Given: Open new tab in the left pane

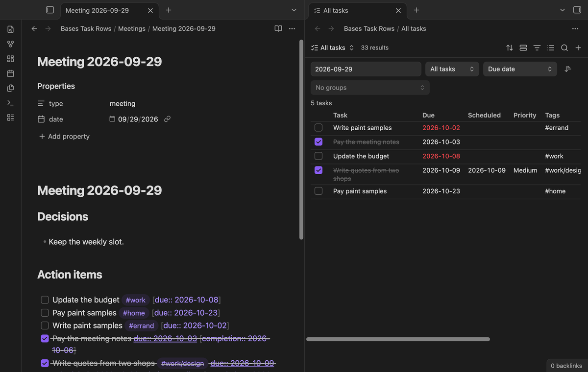Looking at the screenshot, I should coord(169,10).
